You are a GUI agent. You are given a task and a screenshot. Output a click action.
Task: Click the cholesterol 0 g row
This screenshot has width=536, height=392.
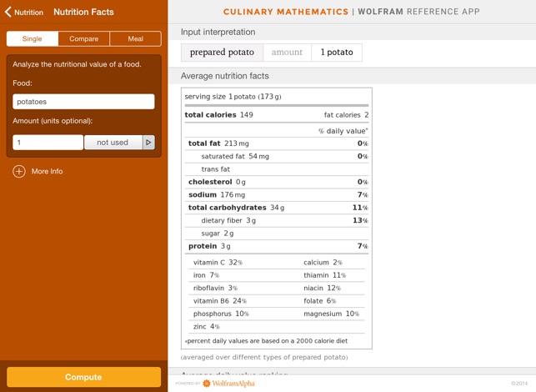click(x=277, y=182)
